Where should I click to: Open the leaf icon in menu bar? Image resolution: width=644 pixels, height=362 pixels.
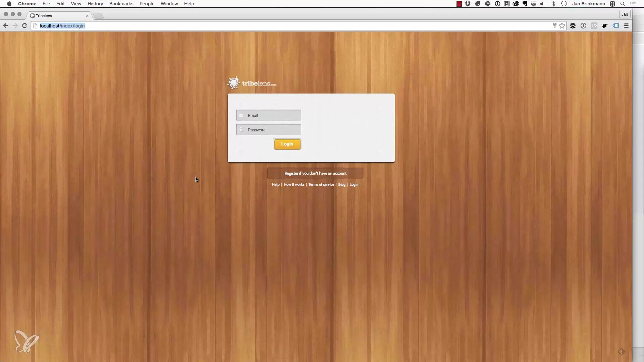coord(478,4)
